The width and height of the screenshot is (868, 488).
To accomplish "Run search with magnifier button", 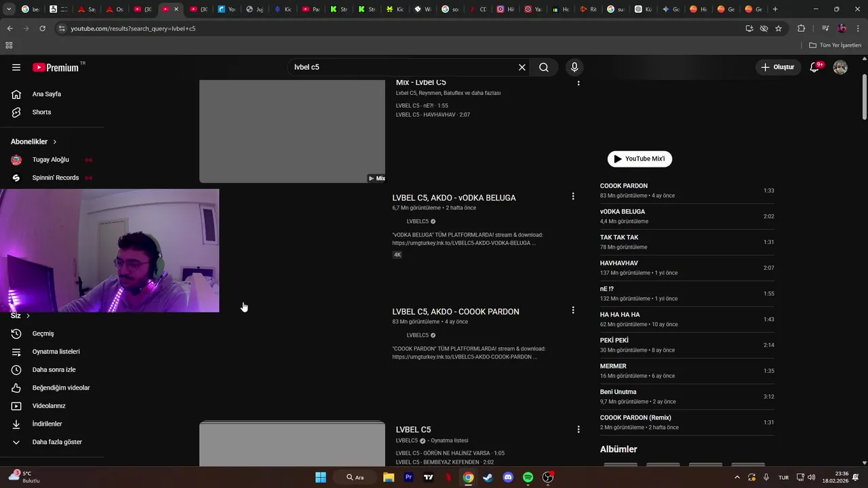I will click(x=544, y=67).
